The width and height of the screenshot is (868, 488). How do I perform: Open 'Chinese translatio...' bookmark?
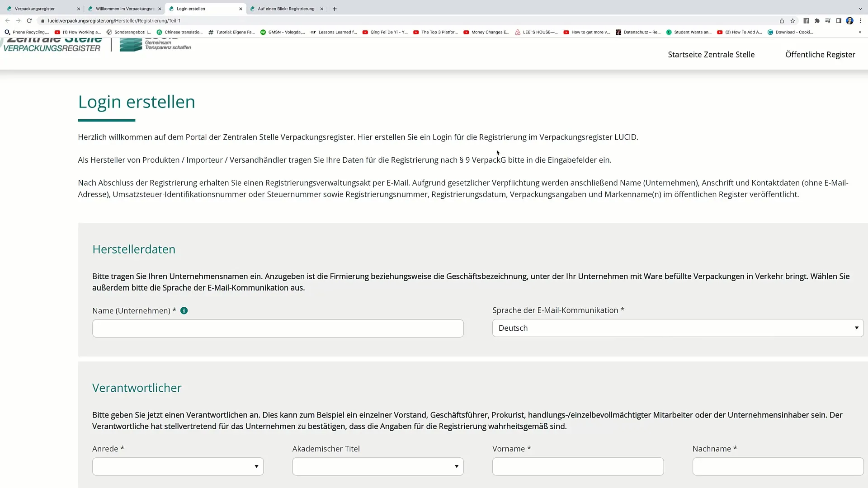[179, 32]
